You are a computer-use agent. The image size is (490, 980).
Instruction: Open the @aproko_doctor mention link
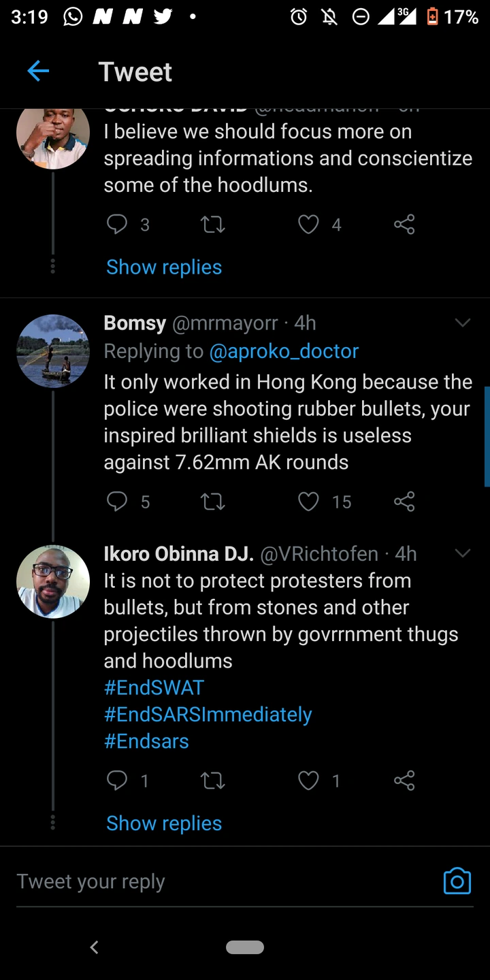coord(284,351)
